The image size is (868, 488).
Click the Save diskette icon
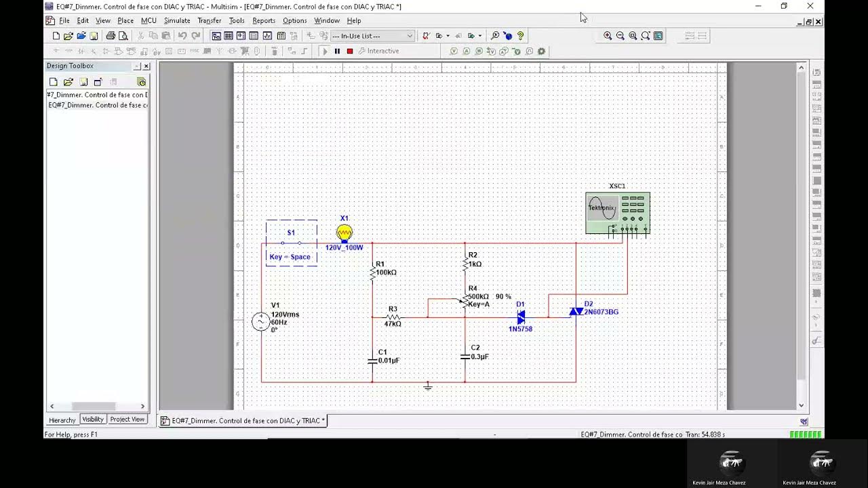click(x=94, y=36)
